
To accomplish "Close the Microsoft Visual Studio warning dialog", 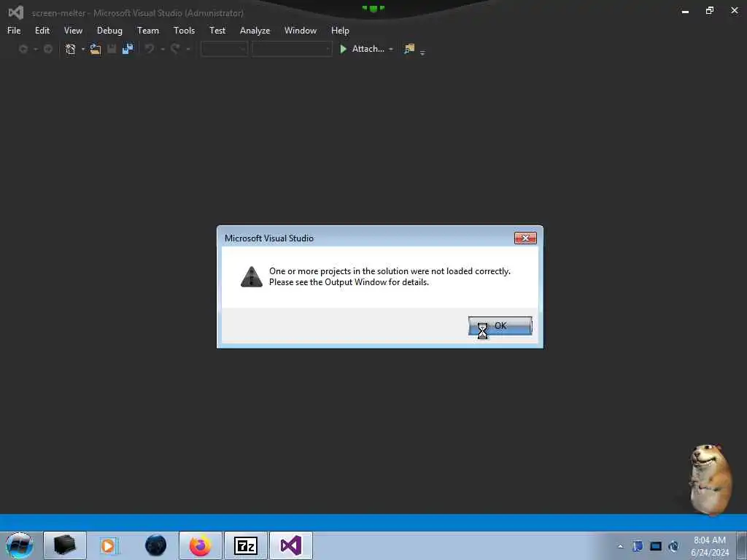I will (x=525, y=238).
